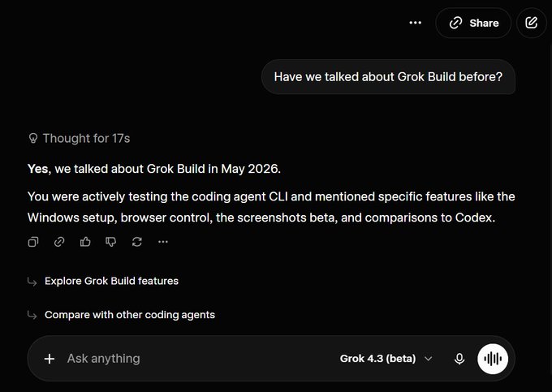552x392 pixels.
Task: Click the arrow icon beside Explore Grok Build features
Action: click(x=32, y=282)
